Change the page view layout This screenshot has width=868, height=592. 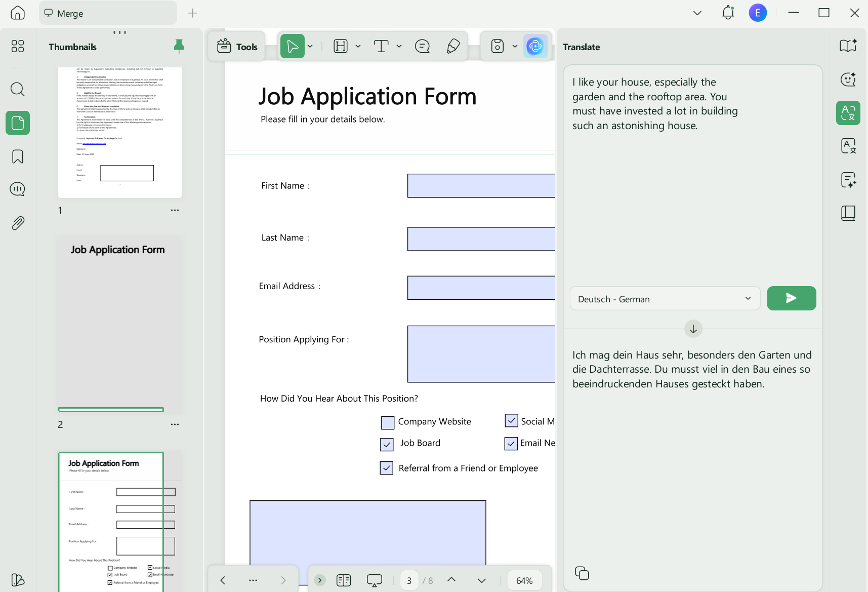coord(344,580)
